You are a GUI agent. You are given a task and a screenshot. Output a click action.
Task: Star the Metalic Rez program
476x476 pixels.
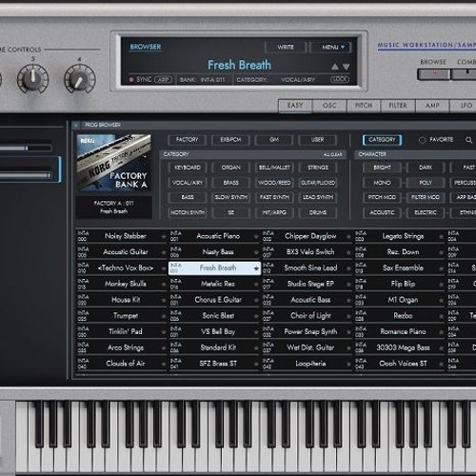point(256,285)
